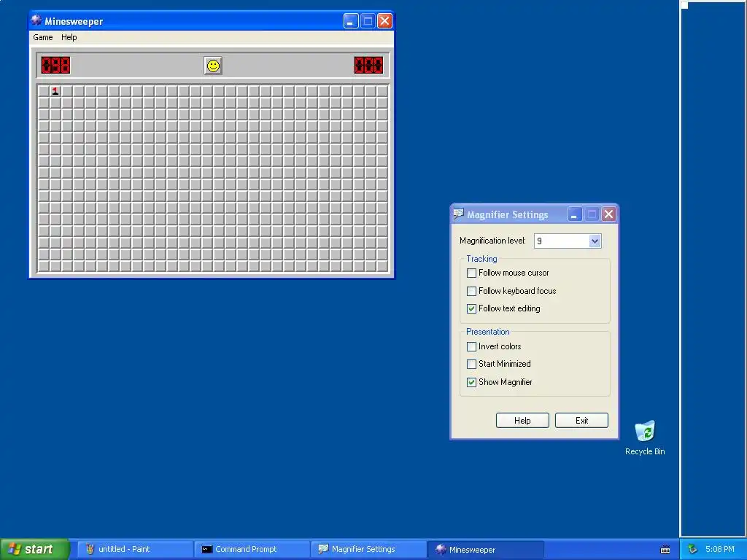Screen dimensions: 747x560
Task: Click the smiley face reset button in Minesweeper
Action: click(x=213, y=66)
